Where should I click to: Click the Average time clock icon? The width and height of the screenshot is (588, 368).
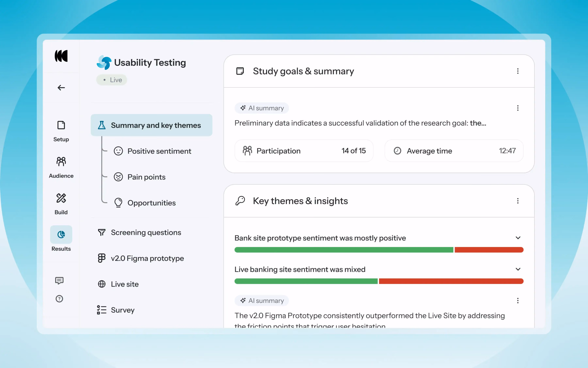pos(397,151)
